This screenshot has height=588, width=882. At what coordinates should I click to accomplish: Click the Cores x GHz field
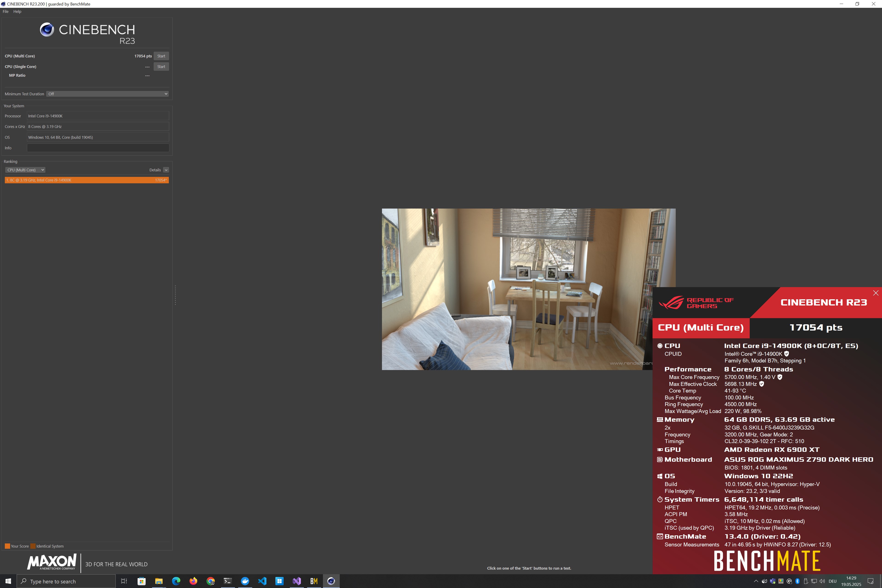pyautogui.click(x=98, y=126)
